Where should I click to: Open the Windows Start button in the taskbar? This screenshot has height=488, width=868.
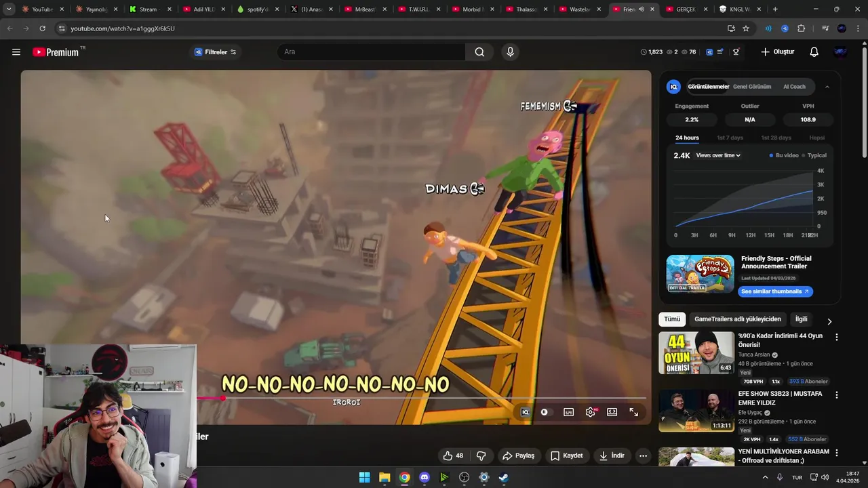point(365,477)
